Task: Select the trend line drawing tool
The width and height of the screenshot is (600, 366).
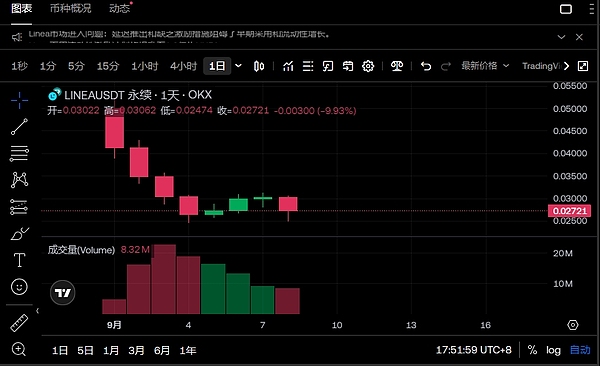Action: (19, 127)
